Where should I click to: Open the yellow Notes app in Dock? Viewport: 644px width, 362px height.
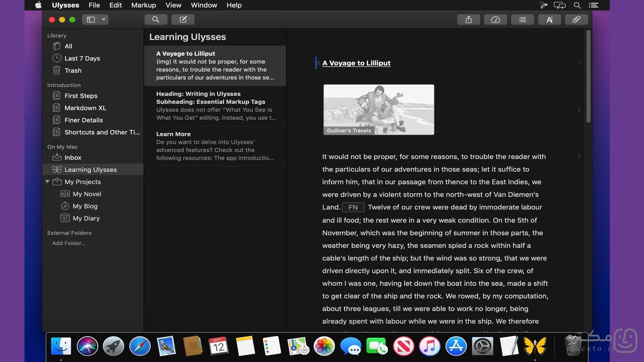click(x=245, y=346)
